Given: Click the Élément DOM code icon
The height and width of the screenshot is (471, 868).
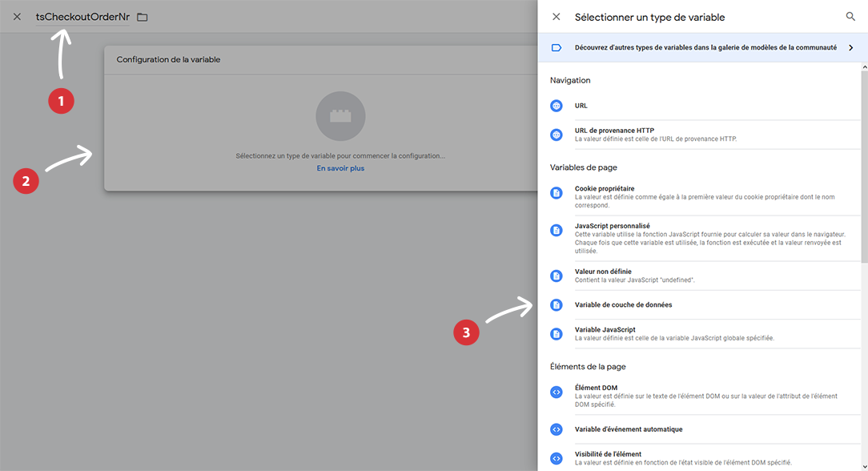Looking at the screenshot, I should tap(557, 392).
